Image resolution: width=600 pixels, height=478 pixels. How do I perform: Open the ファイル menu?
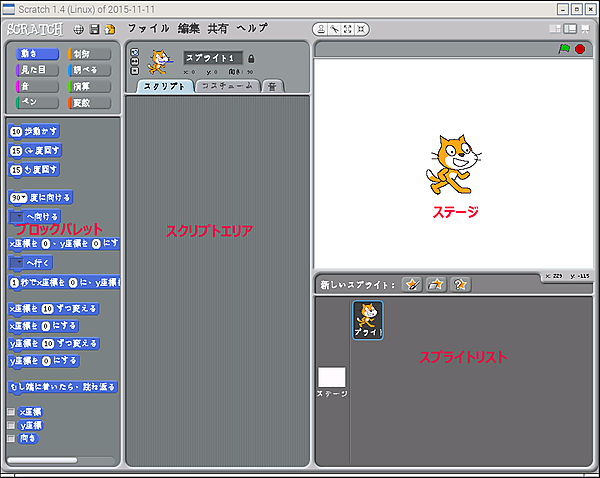pyautogui.click(x=148, y=28)
